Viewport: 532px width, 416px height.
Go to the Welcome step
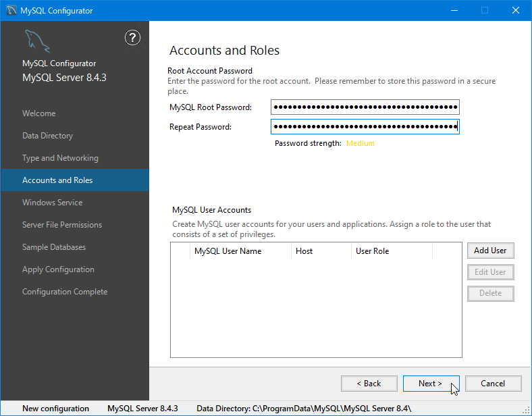coord(38,113)
